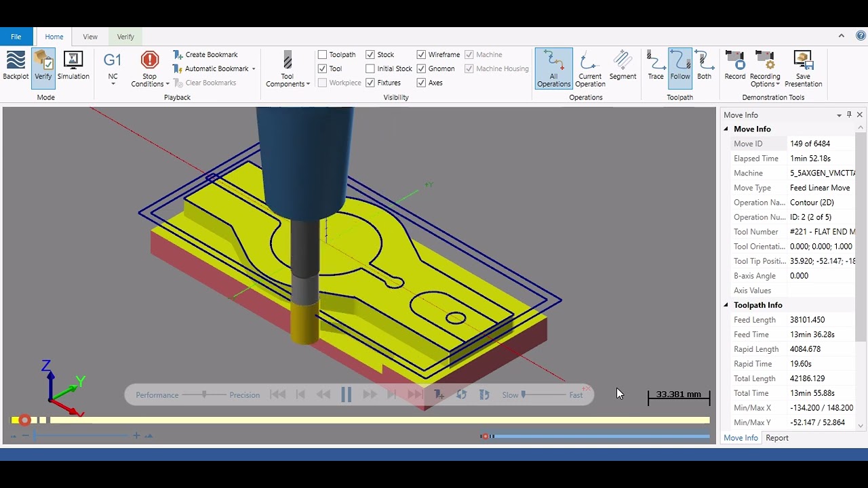Image resolution: width=868 pixels, height=488 pixels.
Task: Enable the Initial Stock checkbox
Action: (370, 69)
